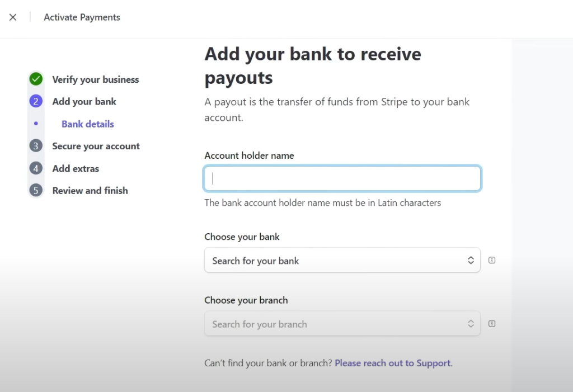The width and height of the screenshot is (573, 392).
Task: Click the numbered circle for Add your bank
Action: click(35, 101)
